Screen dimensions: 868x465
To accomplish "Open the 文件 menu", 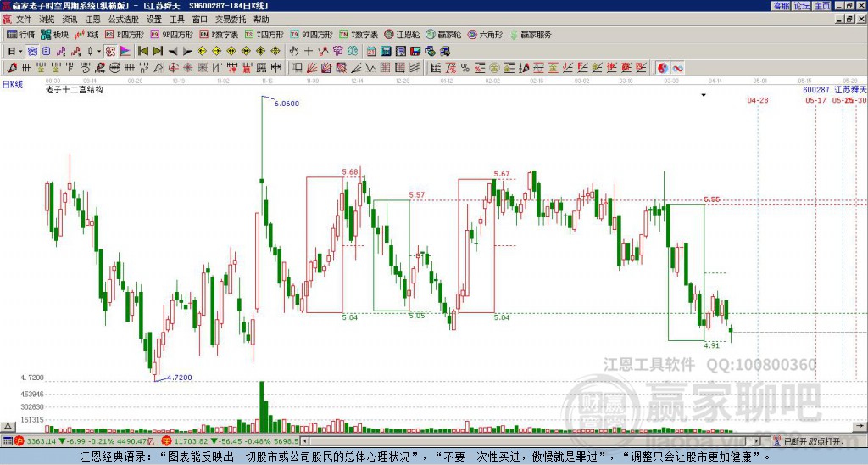I will 24,20.
